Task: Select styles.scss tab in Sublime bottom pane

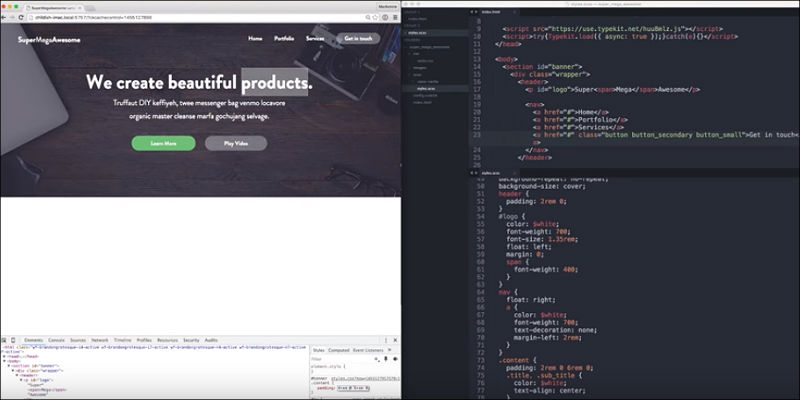Action: click(x=489, y=173)
